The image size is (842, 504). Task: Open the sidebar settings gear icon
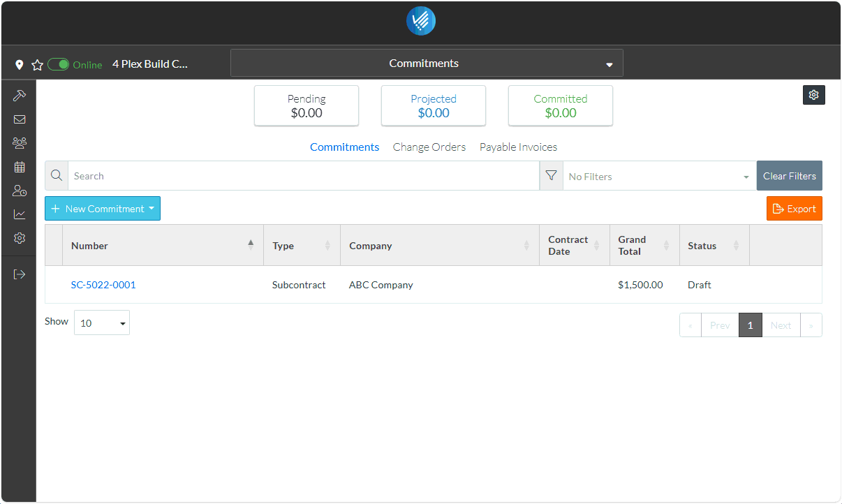(x=20, y=238)
